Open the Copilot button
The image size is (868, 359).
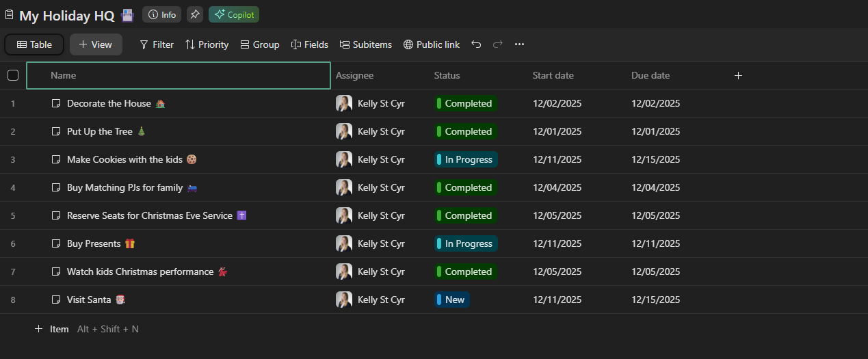234,14
